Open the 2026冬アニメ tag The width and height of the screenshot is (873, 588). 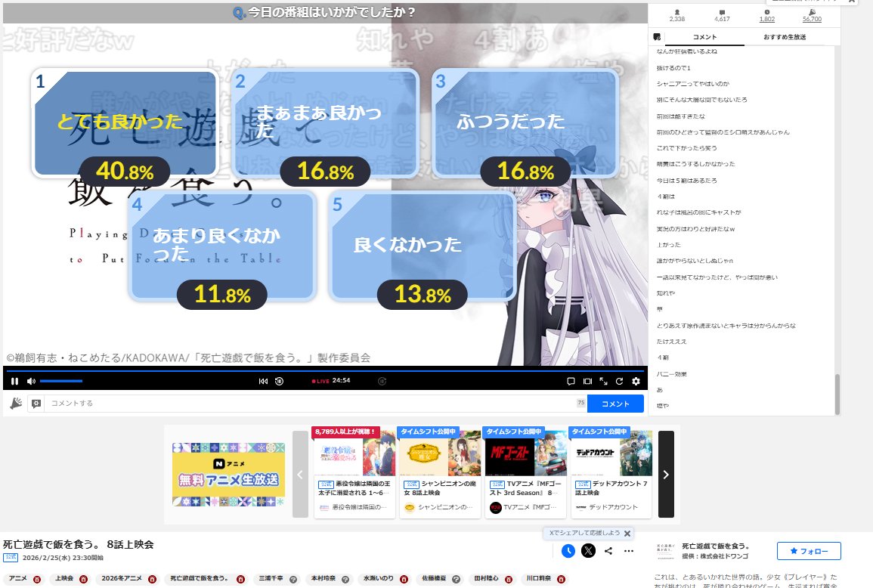pos(122,578)
